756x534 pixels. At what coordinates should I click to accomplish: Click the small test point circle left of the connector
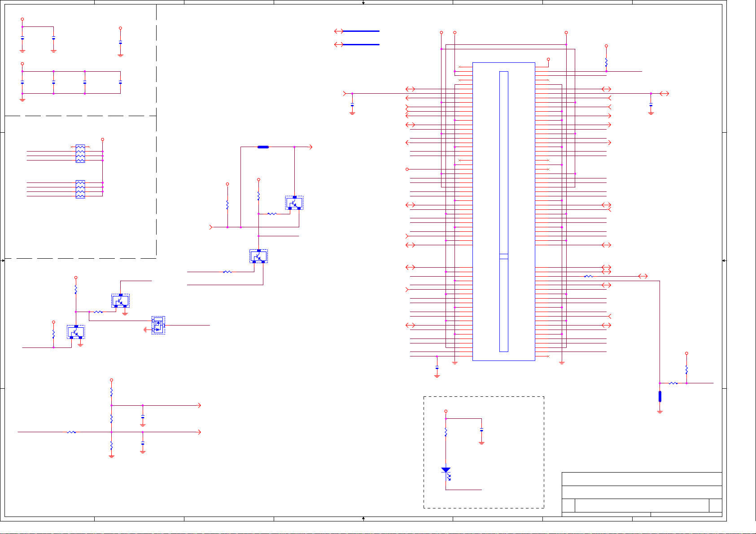tap(407, 169)
